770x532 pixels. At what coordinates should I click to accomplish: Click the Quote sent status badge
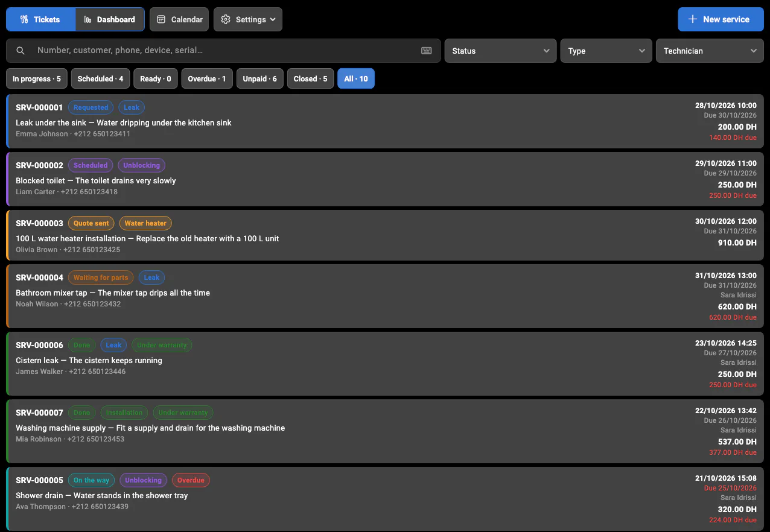[x=91, y=223]
